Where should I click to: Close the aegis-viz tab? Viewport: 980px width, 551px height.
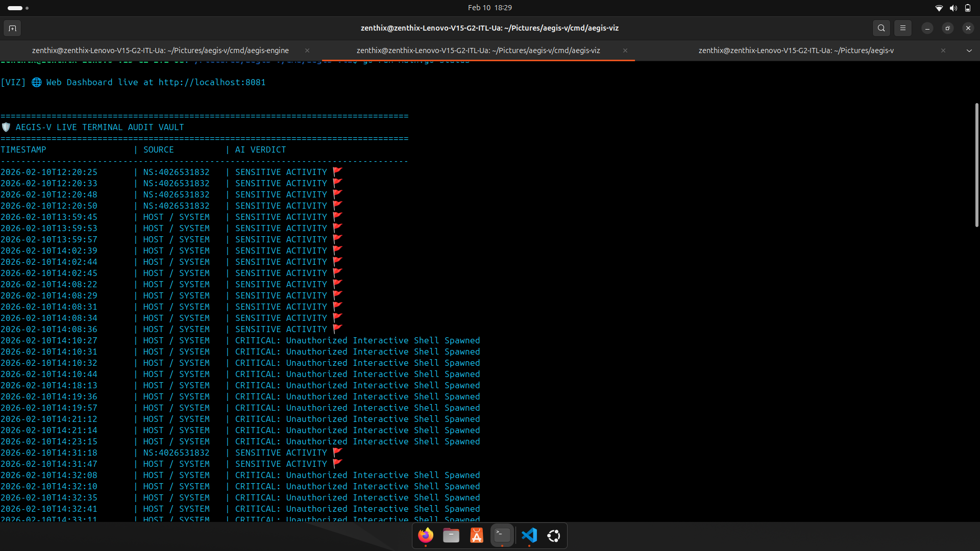click(625, 51)
